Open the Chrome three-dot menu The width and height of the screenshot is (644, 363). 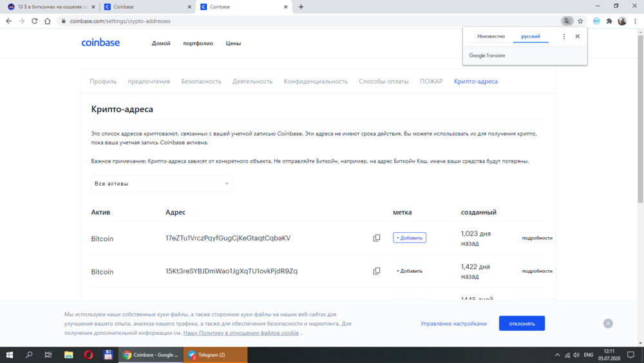click(636, 21)
